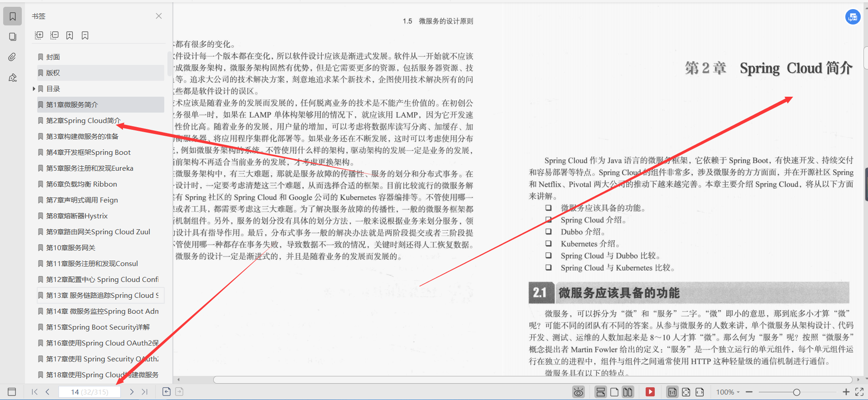Collapse all bookmarks icon
The height and width of the screenshot is (400, 868).
click(x=54, y=35)
